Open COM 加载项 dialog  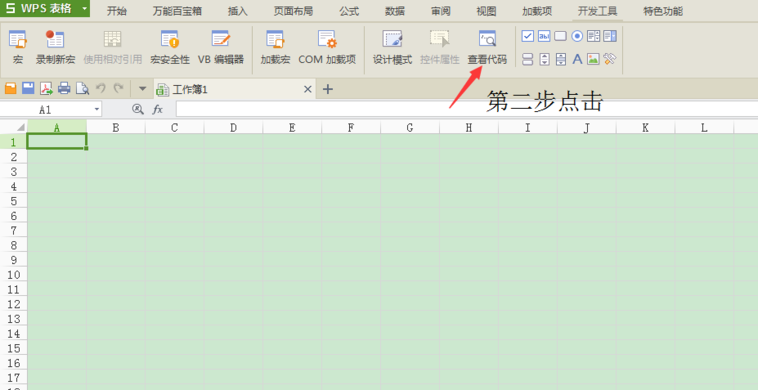[327, 47]
